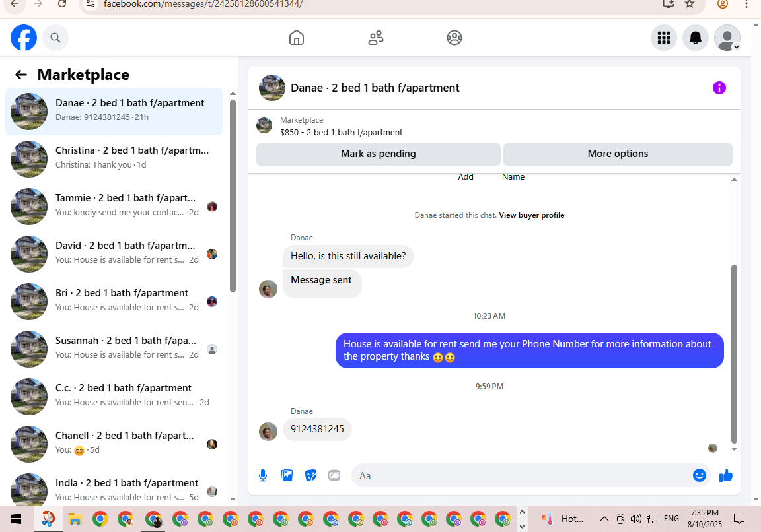Click the chat scroll-down arrow

(734, 449)
